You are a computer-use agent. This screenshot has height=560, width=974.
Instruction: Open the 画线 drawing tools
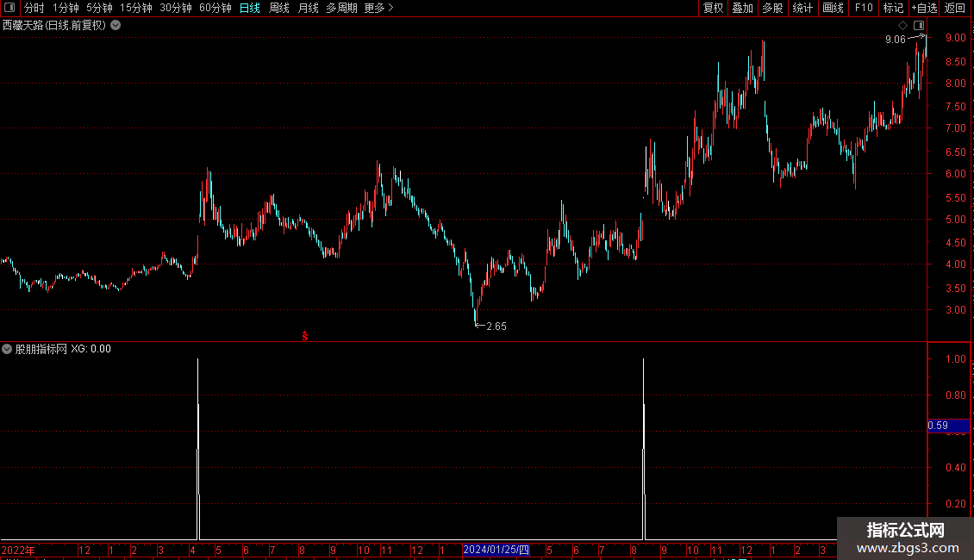(833, 8)
